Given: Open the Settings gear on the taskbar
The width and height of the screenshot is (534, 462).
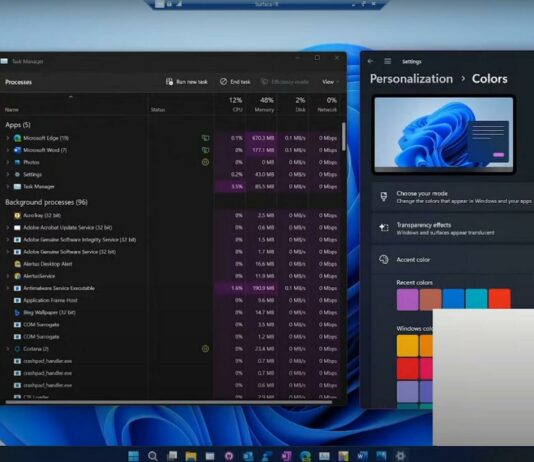Looking at the screenshot, I should click(400, 456).
